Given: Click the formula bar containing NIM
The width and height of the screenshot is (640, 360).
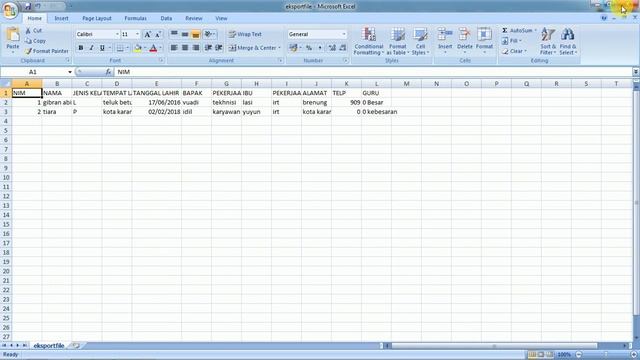Looking at the screenshot, I should coord(373,72).
